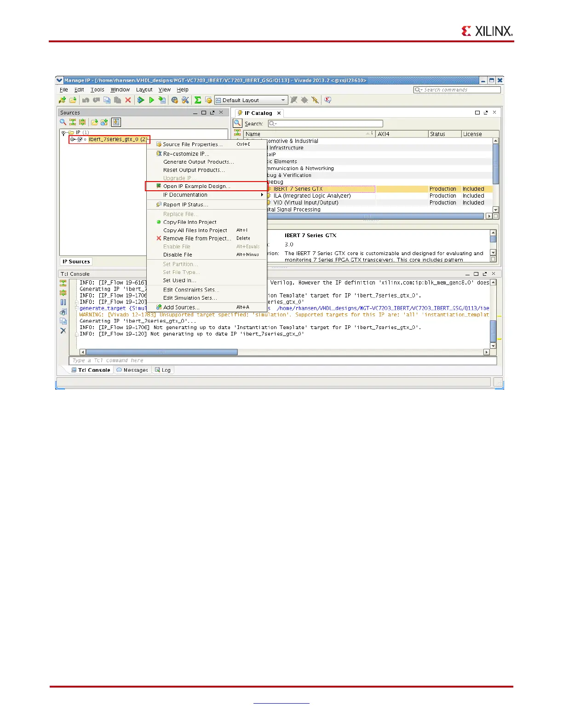Click the red X Delete toolbar icon
This screenshot has width=563, height=728.
tap(128, 100)
